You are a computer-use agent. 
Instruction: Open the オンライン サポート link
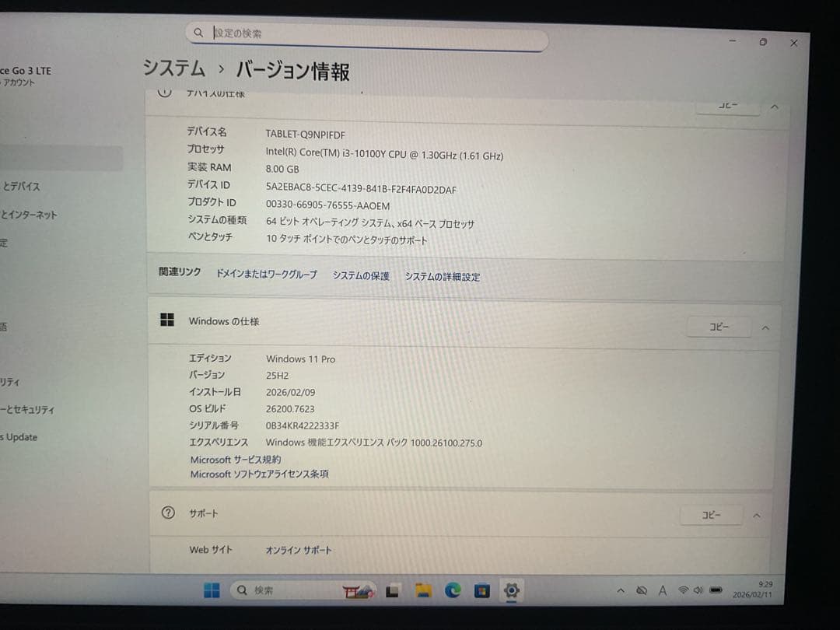click(x=299, y=550)
